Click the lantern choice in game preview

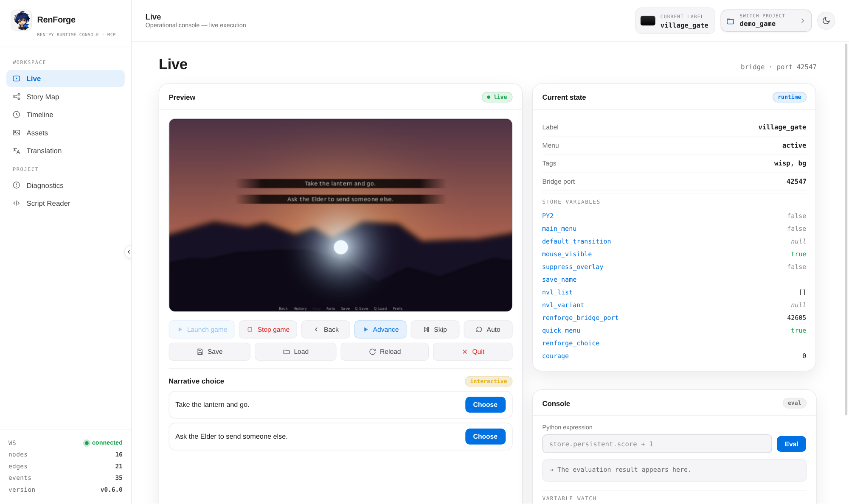(340, 184)
